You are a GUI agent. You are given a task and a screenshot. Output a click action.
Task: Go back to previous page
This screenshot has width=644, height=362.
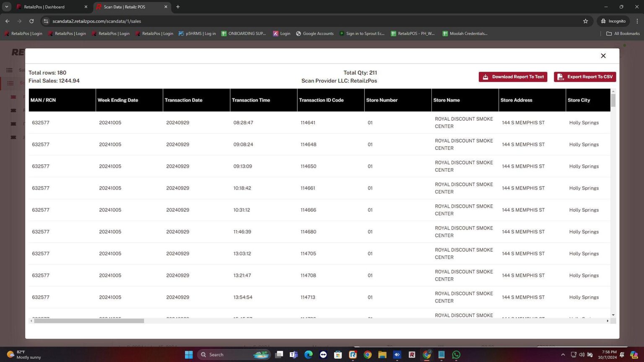coord(8,21)
